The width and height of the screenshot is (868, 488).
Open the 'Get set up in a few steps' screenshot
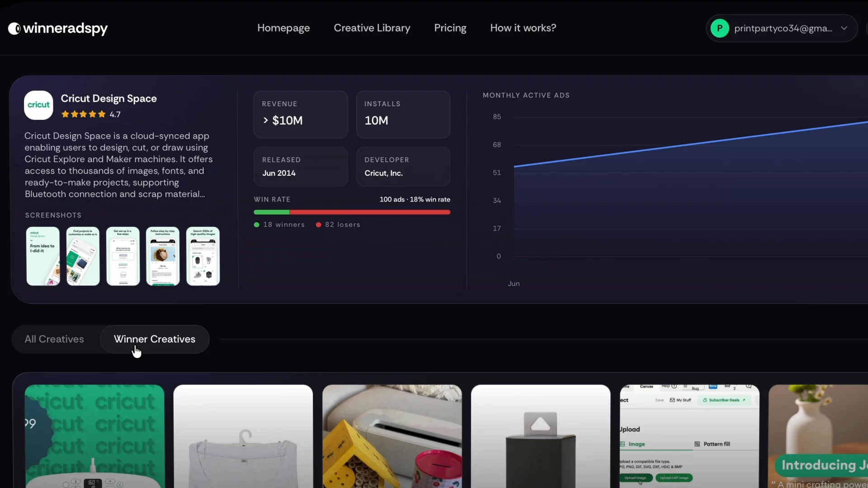[123, 256]
